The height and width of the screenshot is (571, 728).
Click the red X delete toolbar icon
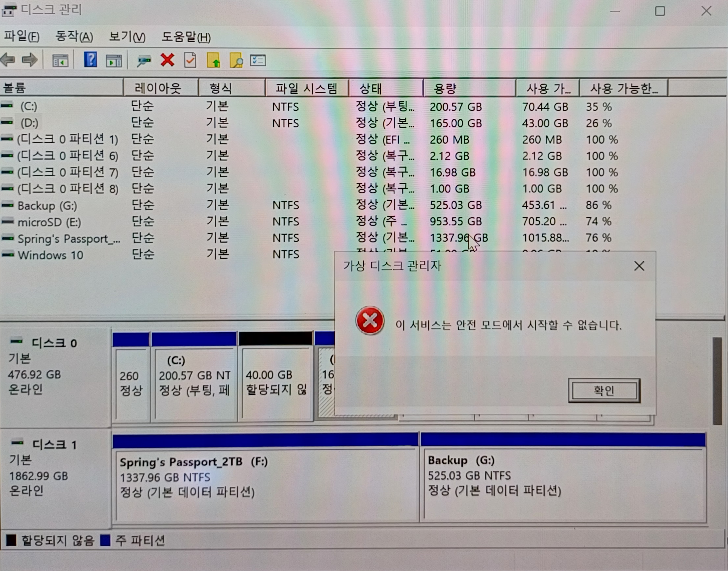point(167,60)
